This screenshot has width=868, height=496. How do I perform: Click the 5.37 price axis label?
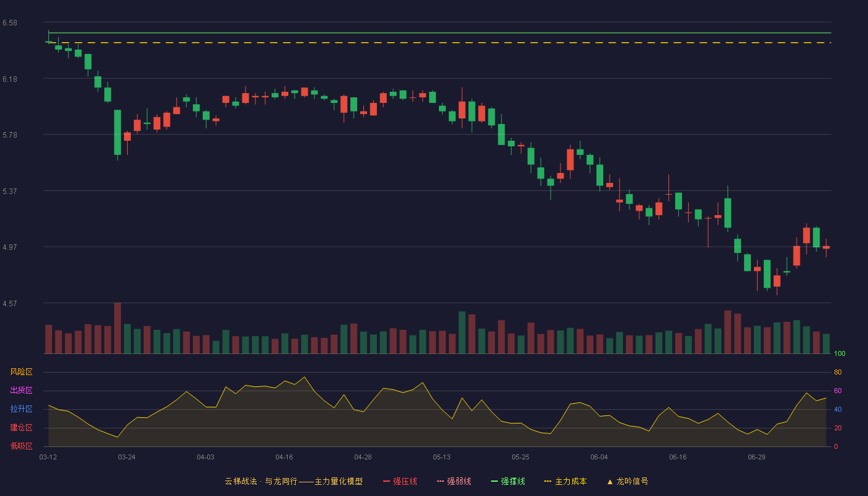9,192
